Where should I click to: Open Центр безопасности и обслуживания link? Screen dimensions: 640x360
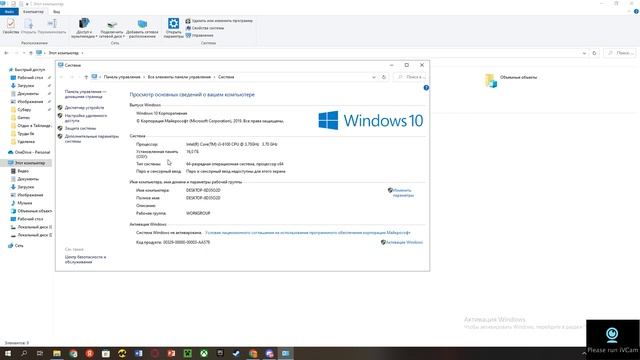coord(85,260)
